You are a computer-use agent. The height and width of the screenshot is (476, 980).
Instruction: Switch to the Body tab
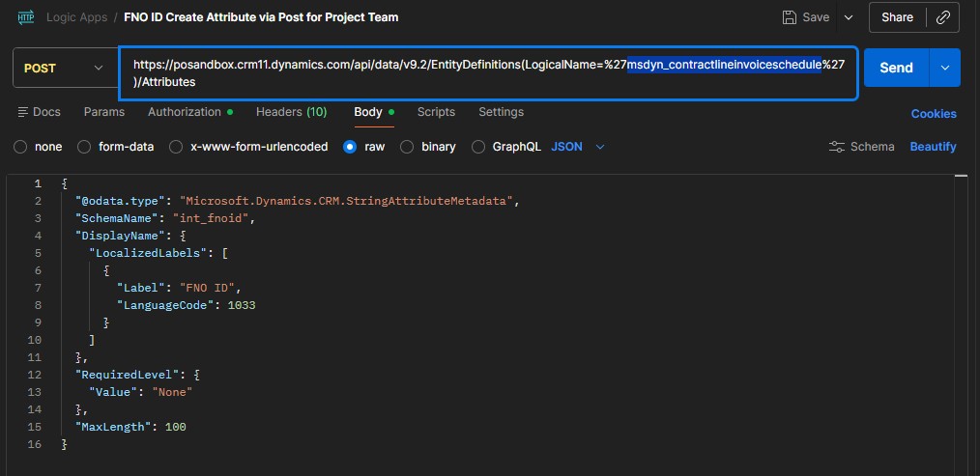pos(374,112)
